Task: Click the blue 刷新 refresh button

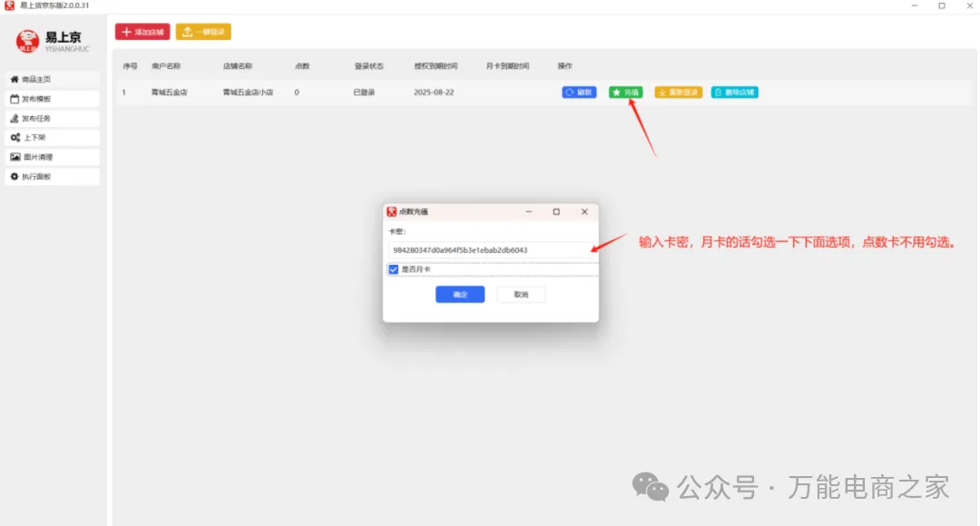Action: coord(579,93)
